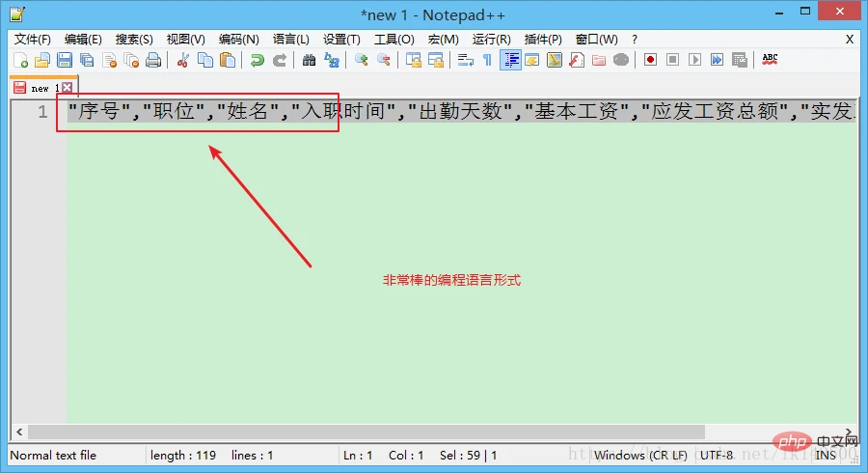This screenshot has height=473, width=868.
Task: Close the new 1 tab with its X
Action: coord(67,88)
